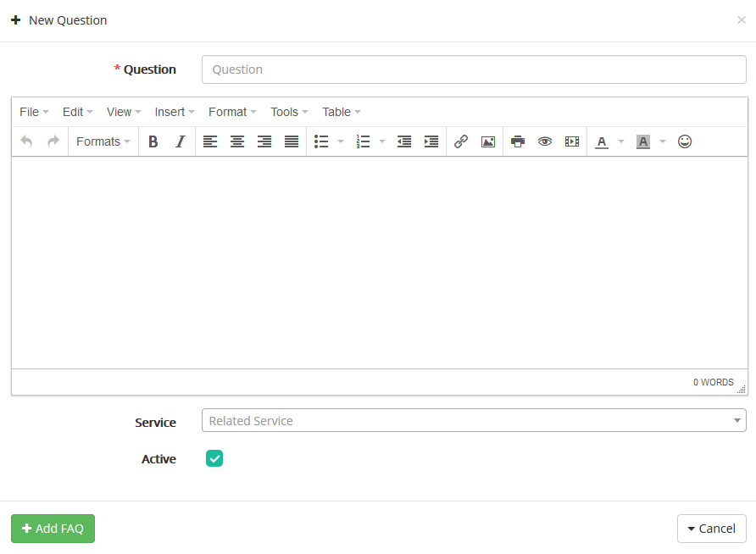Insert a bullet list
756x554 pixels.
321,141
